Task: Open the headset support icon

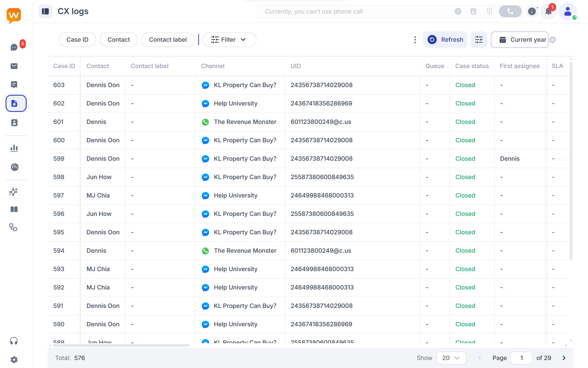Action: tap(14, 341)
